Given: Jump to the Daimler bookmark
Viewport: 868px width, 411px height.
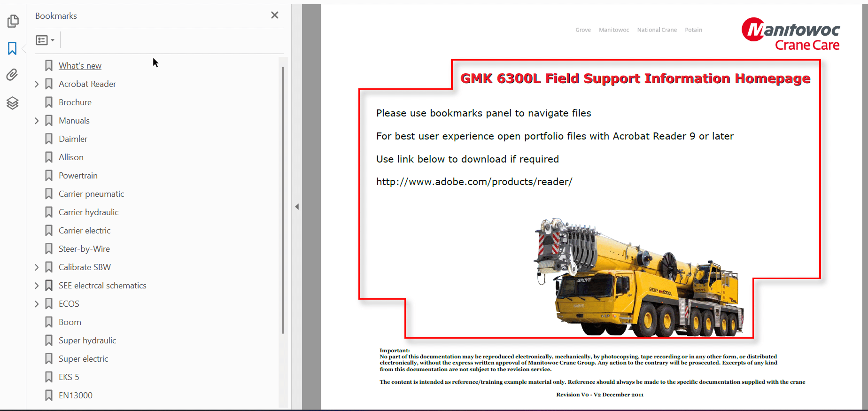Looking at the screenshot, I should point(73,139).
